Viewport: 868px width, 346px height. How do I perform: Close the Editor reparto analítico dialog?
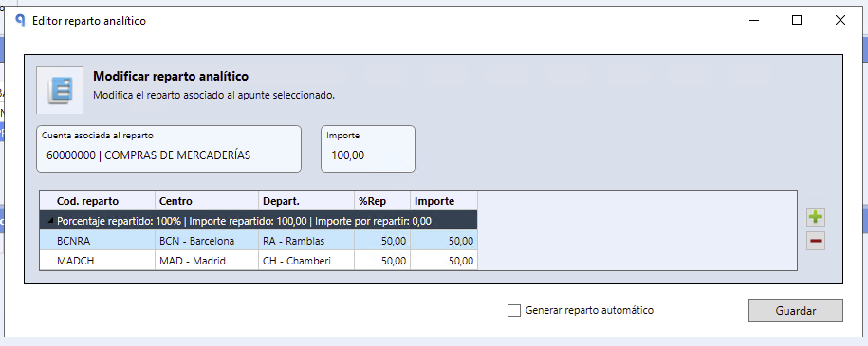tap(840, 21)
